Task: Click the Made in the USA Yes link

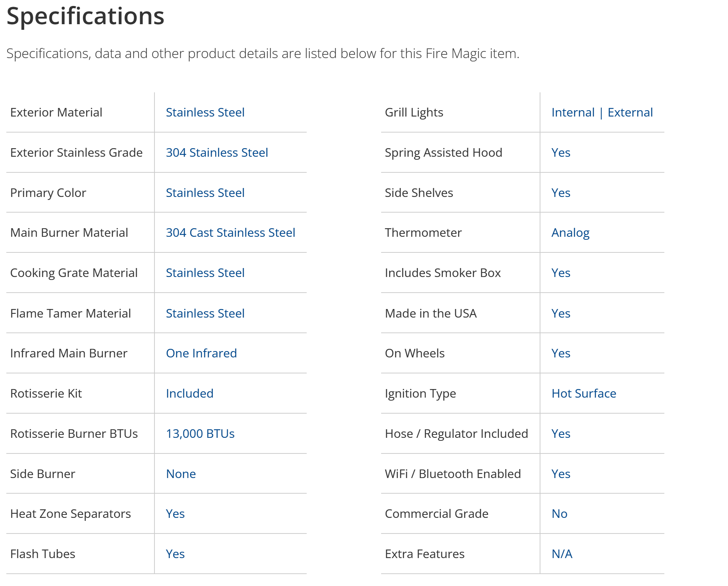Action: click(x=561, y=313)
